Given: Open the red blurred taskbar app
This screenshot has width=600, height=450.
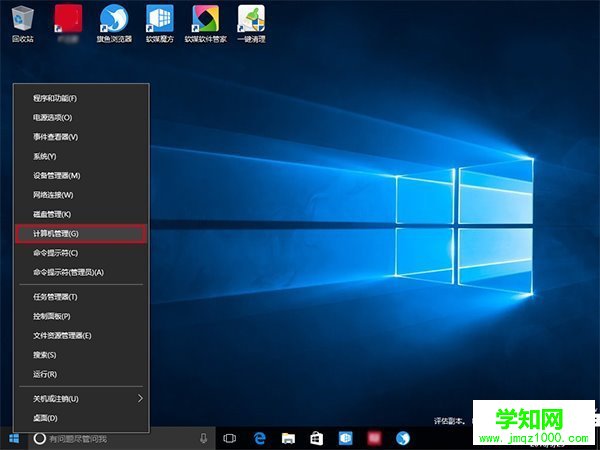Looking at the screenshot, I should point(374,439).
